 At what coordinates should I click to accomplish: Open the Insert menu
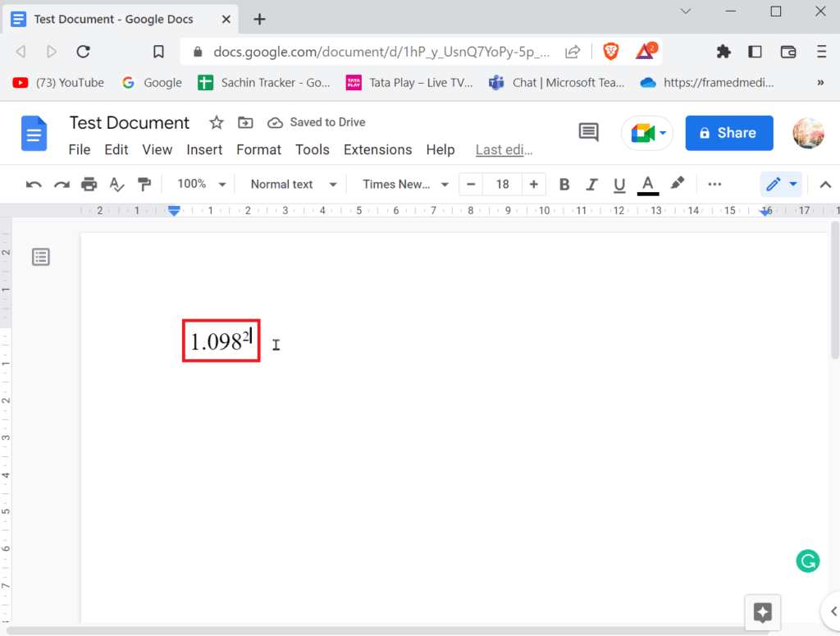pyautogui.click(x=204, y=149)
